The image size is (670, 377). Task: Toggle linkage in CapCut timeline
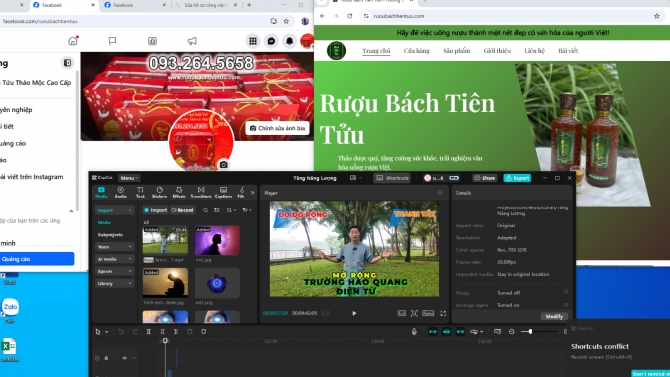(460, 331)
